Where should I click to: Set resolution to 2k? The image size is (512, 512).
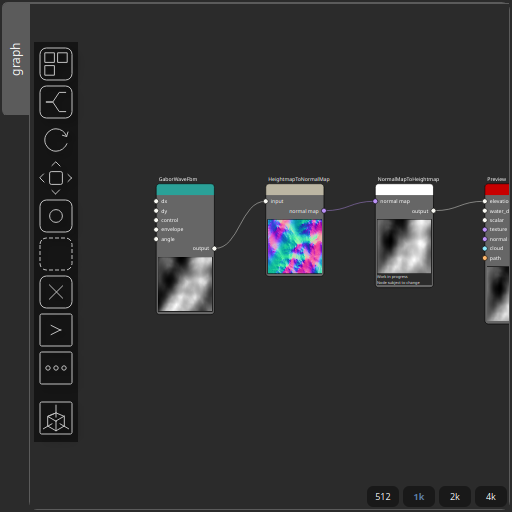pos(455,497)
